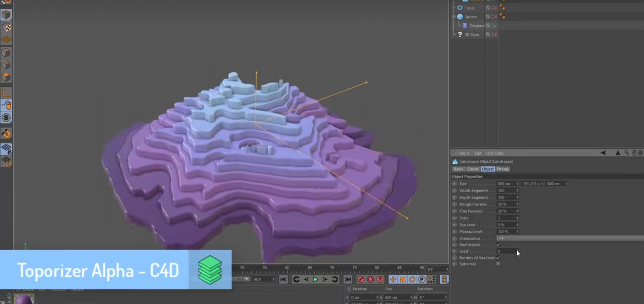Play the animation forwards
Viewport: 644px width, 304px height.
315,279
